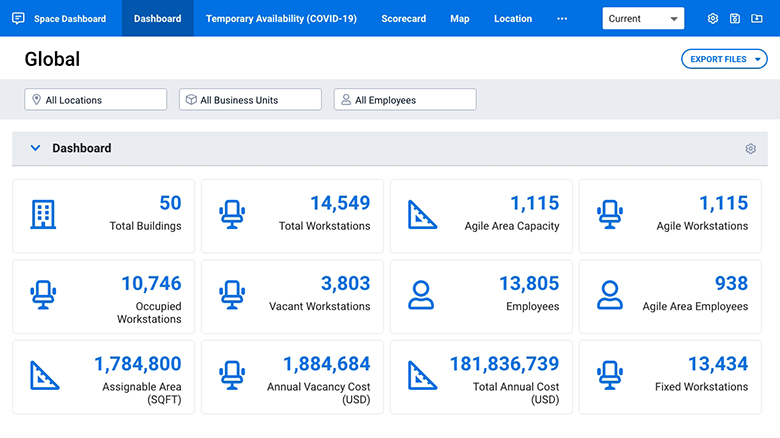Switch to the Scorecard tab
The height and width of the screenshot is (438, 780).
point(403,18)
